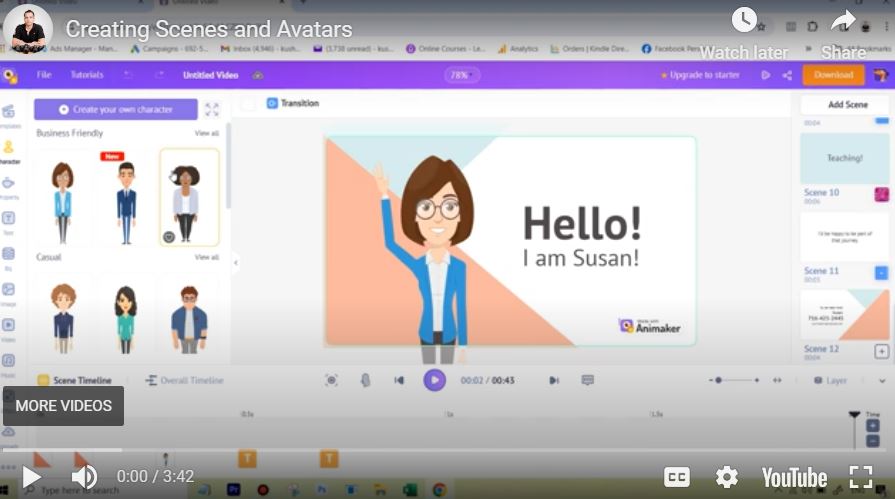Decrease scene time with minus button
The image size is (895, 499).
[x=872, y=441]
